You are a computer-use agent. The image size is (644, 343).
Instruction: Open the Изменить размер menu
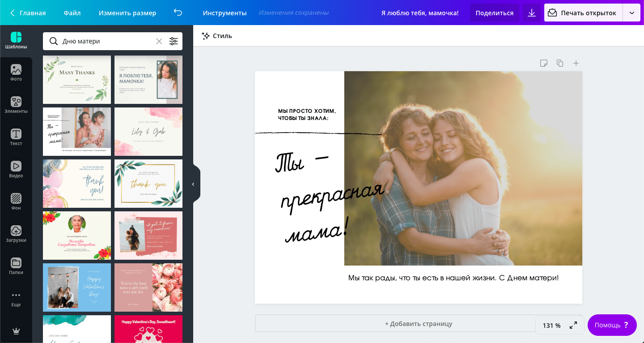tap(127, 13)
